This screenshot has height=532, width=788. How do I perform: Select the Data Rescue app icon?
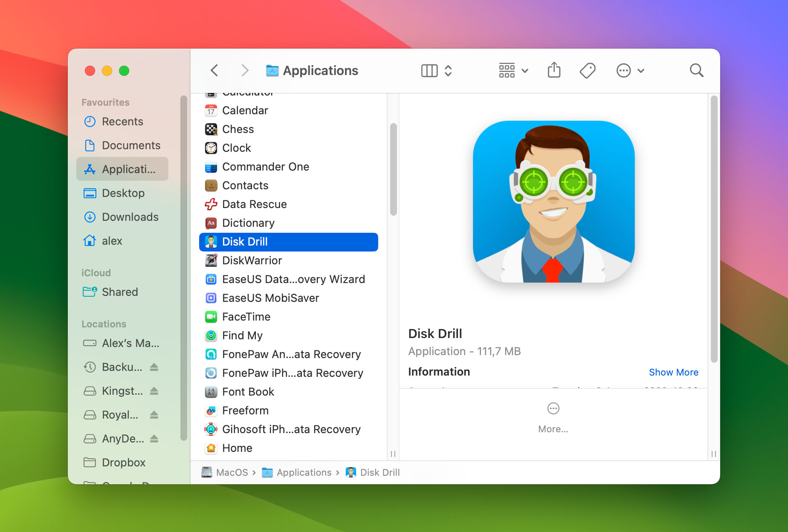tap(211, 204)
